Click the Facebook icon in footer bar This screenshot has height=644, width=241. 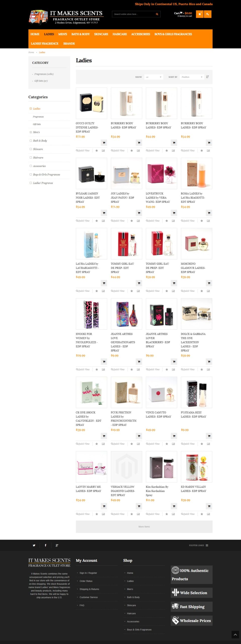(46, 545)
